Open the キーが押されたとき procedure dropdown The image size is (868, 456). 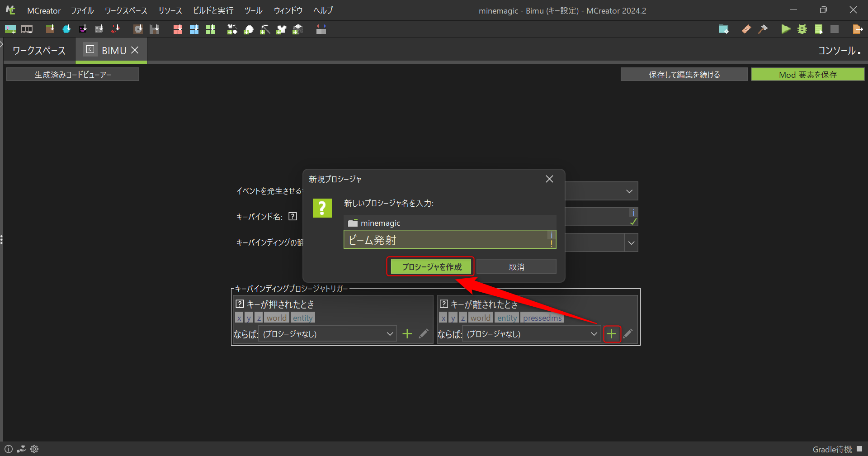tap(327, 334)
